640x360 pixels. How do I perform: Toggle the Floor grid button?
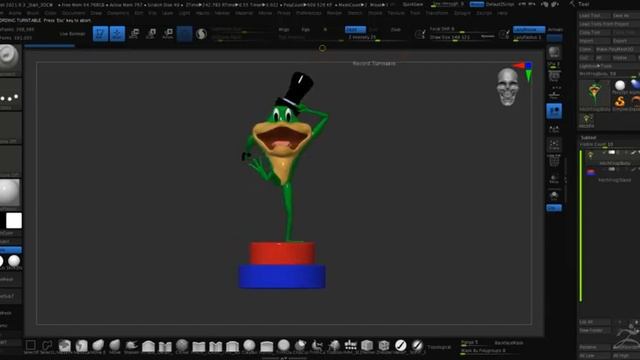pos(554,95)
